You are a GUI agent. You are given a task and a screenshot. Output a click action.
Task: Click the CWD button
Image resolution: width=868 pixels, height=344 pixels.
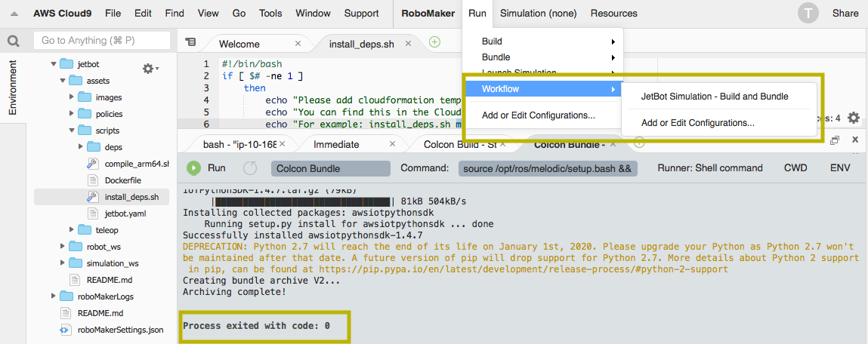point(795,168)
